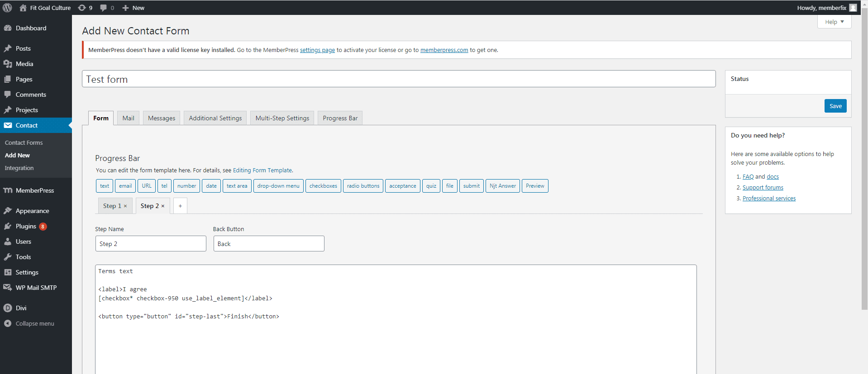This screenshot has width=868, height=374.
Task: Click the Comments icon in sidebar
Action: [x=8, y=95]
